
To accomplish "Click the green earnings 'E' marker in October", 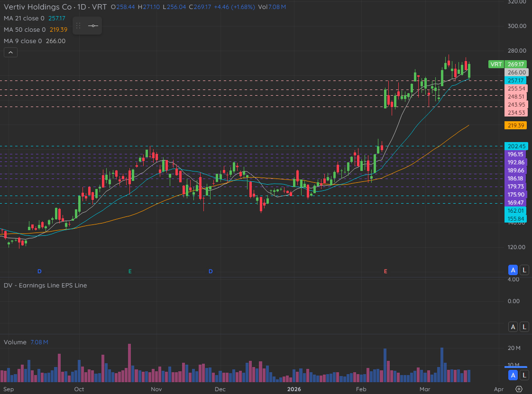I will click(x=130, y=271).
